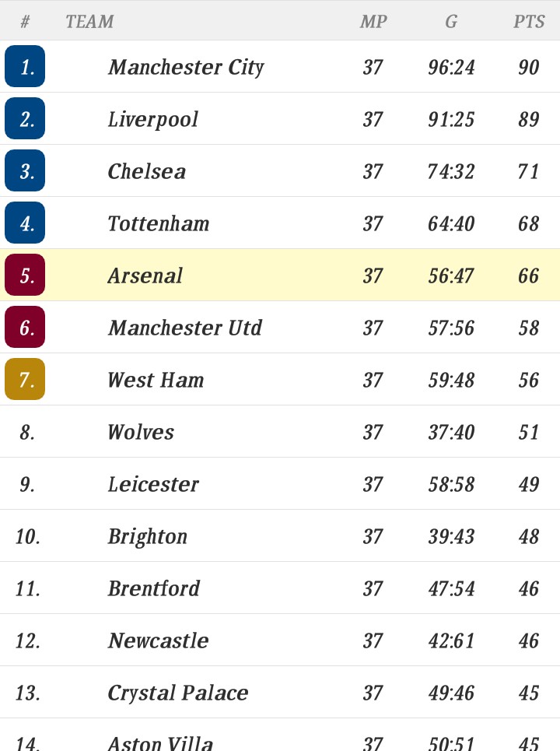Viewport: 560px width, 751px height.
Task: Select the West Ham team name
Action: (x=156, y=381)
